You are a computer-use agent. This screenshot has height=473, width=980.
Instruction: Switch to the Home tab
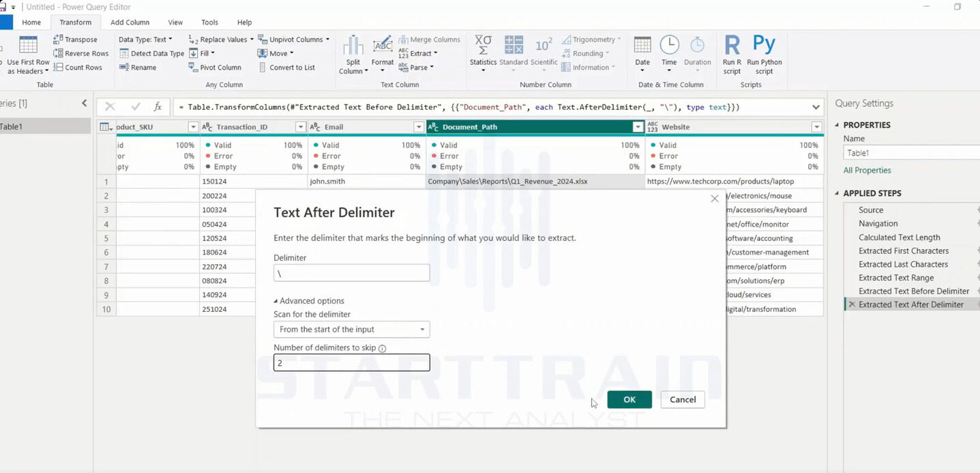(31, 23)
